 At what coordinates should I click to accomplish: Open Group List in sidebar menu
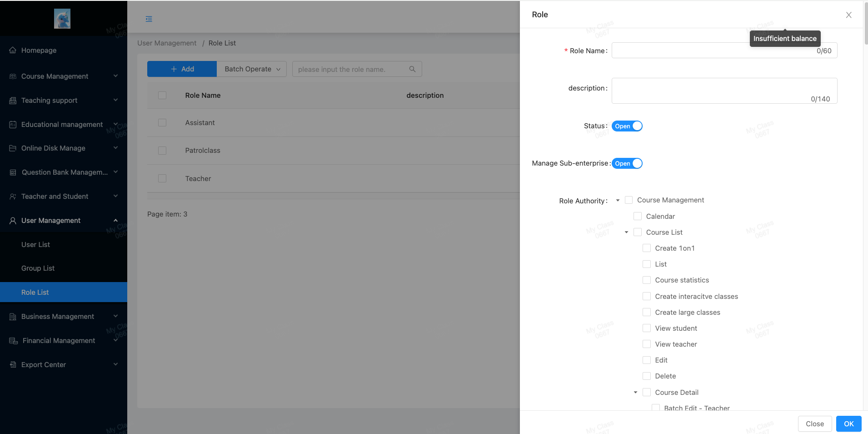(x=38, y=268)
